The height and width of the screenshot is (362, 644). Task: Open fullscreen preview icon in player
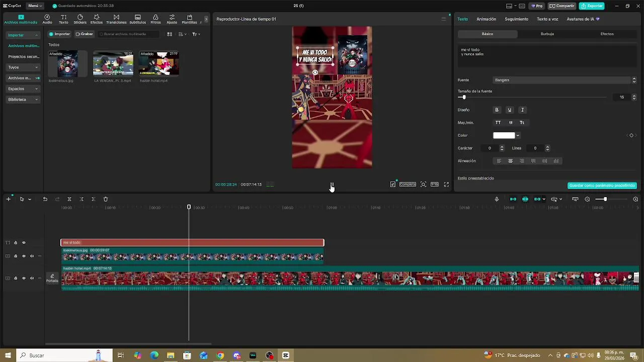click(x=446, y=185)
